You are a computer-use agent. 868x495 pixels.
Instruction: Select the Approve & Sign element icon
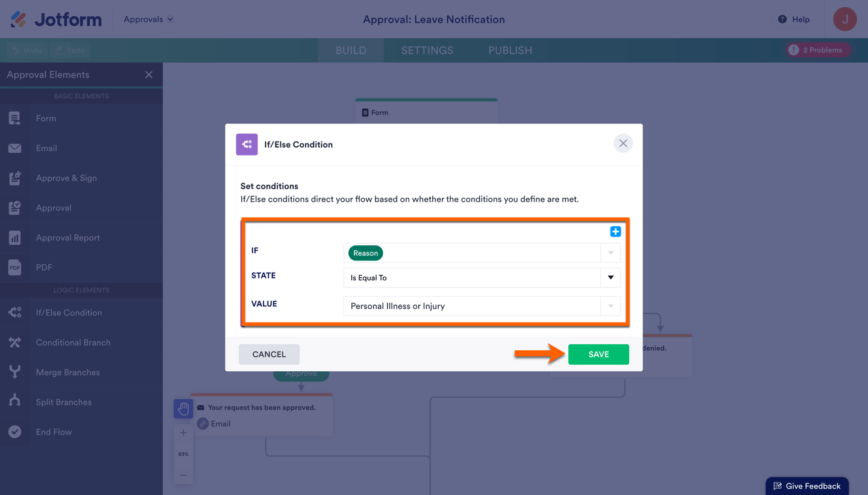[x=15, y=178]
